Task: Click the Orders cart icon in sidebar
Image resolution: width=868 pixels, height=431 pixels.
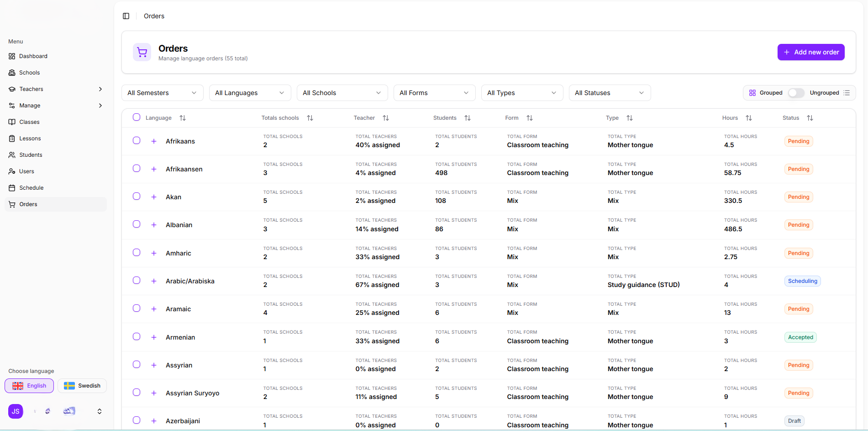Action: coord(12,204)
